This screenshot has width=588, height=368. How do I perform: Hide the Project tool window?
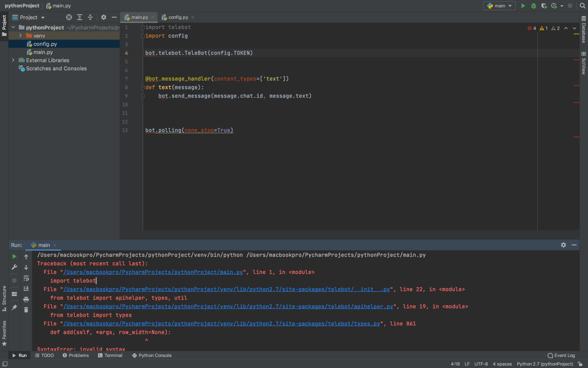(x=114, y=17)
